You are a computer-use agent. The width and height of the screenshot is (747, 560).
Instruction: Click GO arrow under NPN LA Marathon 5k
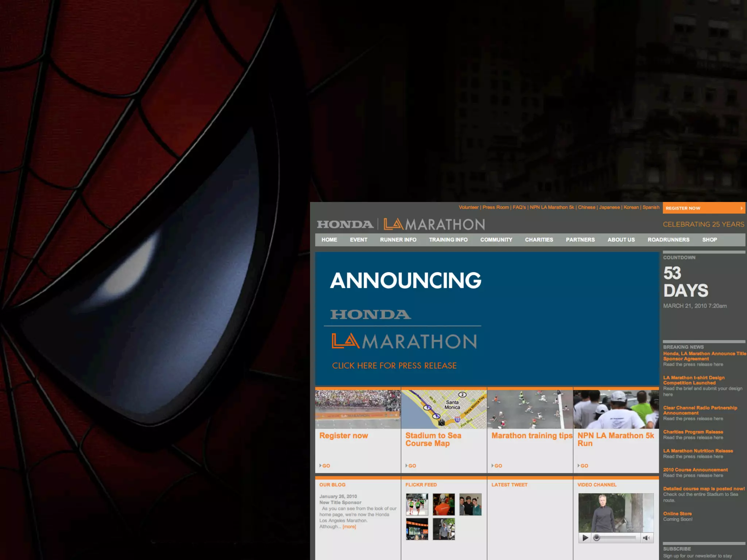point(583,466)
